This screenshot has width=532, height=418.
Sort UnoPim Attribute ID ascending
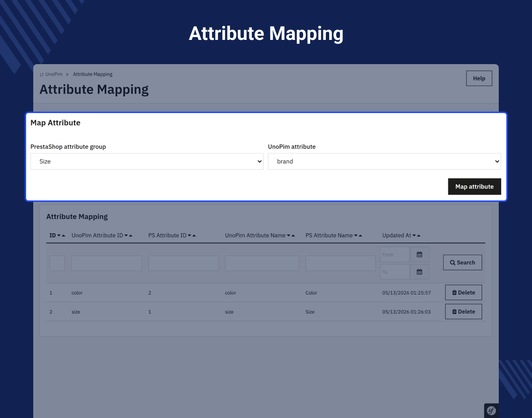click(x=131, y=236)
